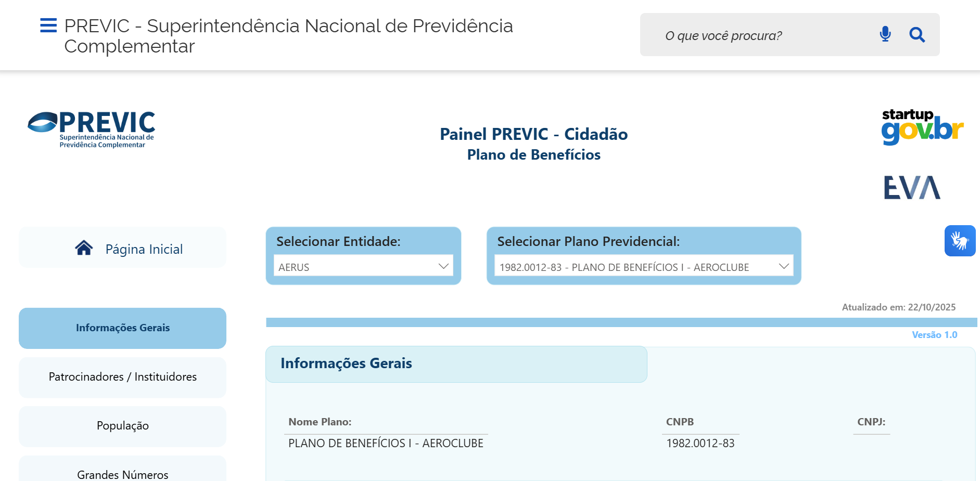
Task: Expand the Selecionar Plano Previdencial dropdown
Action: [x=643, y=266]
